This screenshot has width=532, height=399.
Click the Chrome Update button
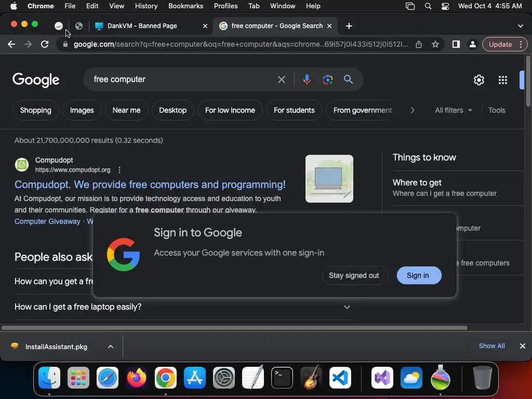pos(500,45)
